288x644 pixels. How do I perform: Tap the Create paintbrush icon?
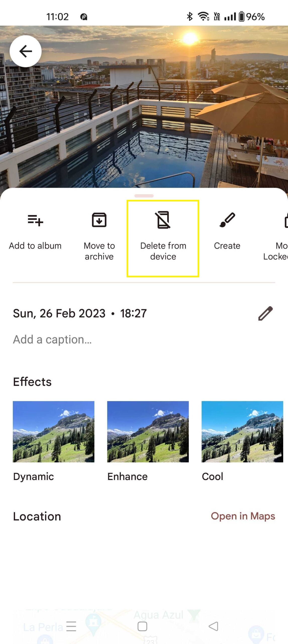pos(227,220)
